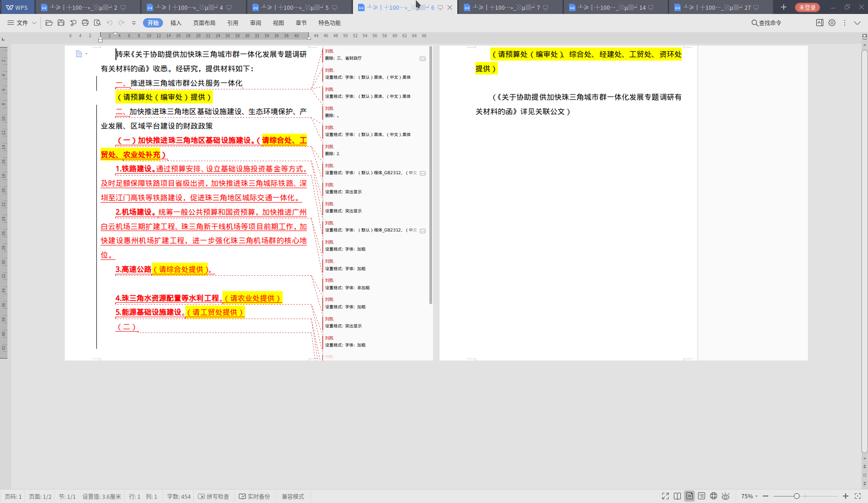Click zoom out minus button

click(766, 496)
